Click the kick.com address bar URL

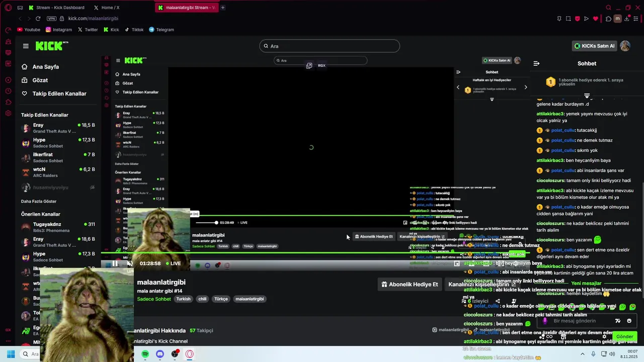pyautogui.click(x=93, y=19)
